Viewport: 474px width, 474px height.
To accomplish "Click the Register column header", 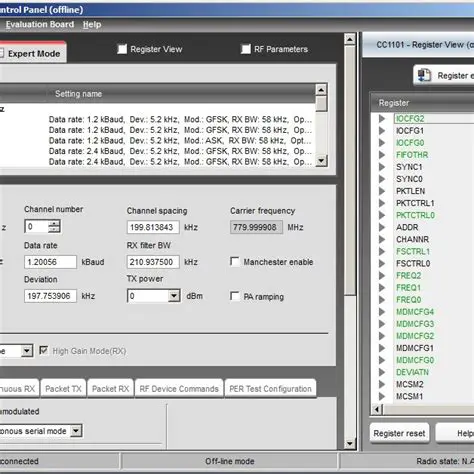I will [x=394, y=103].
